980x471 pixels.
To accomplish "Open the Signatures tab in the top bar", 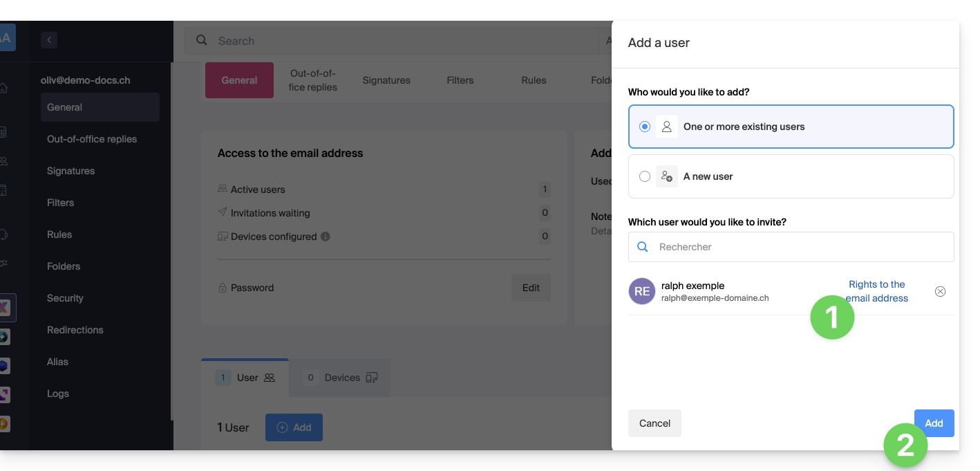I will coord(386,80).
